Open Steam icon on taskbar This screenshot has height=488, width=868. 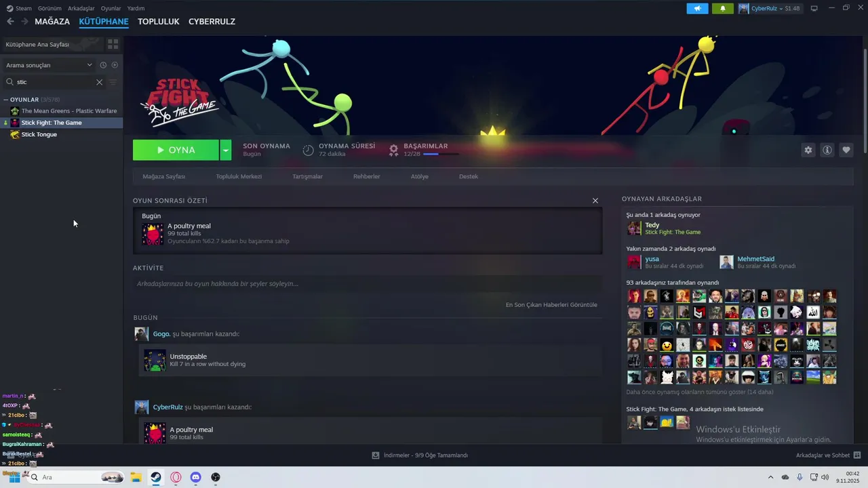(156, 477)
